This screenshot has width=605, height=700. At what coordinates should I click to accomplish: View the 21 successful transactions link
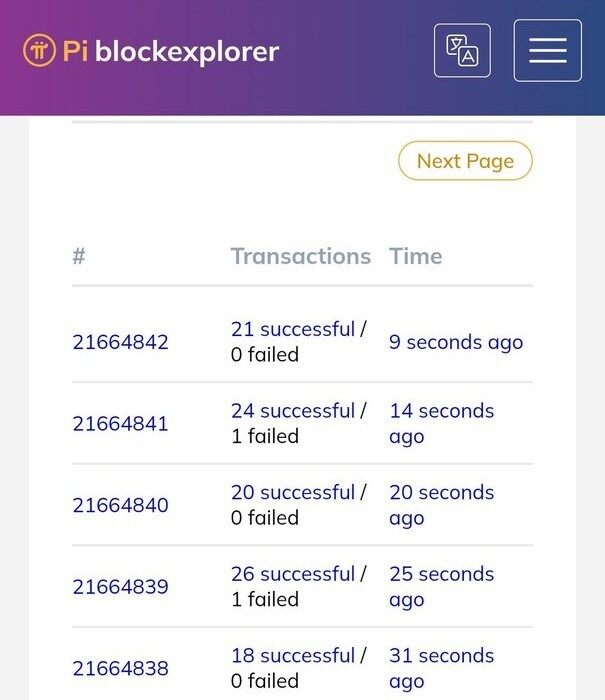(x=292, y=329)
